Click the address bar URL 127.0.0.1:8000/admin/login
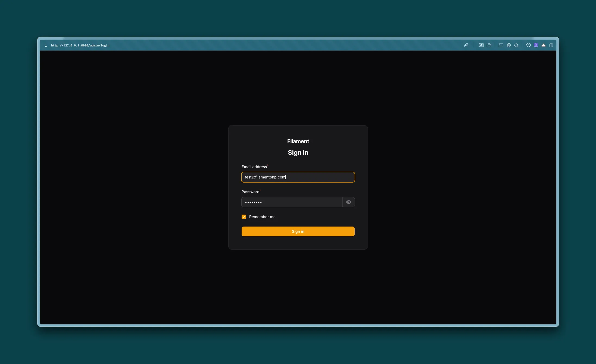The height and width of the screenshot is (364, 596). coord(80,45)
